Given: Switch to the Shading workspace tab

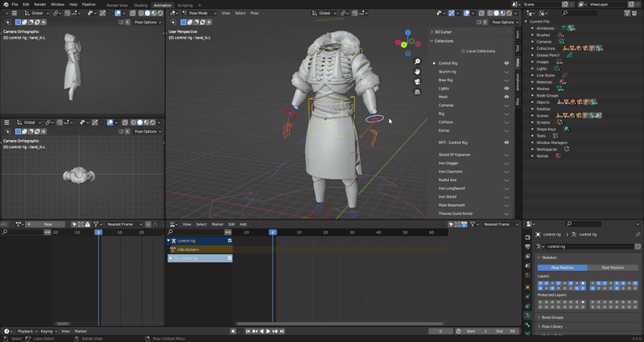Looking at the screenshot, I should click(x=141, y=5).
